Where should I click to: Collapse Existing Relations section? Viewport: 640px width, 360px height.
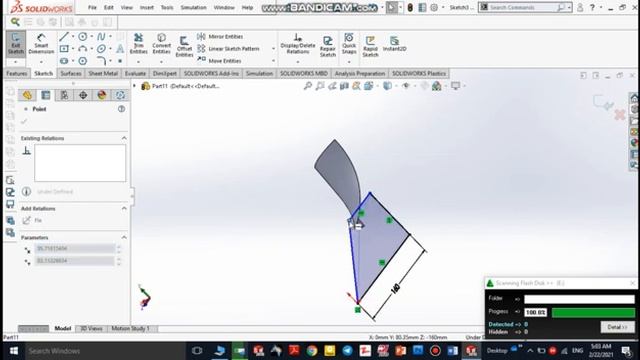pyautogui.click(x=124, y=138)
